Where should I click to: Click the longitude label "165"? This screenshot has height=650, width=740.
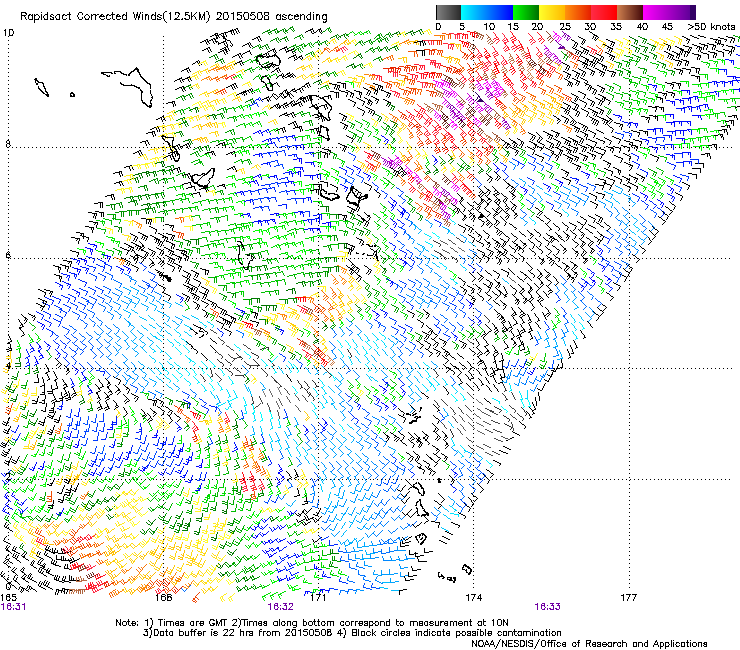[8, 598]
